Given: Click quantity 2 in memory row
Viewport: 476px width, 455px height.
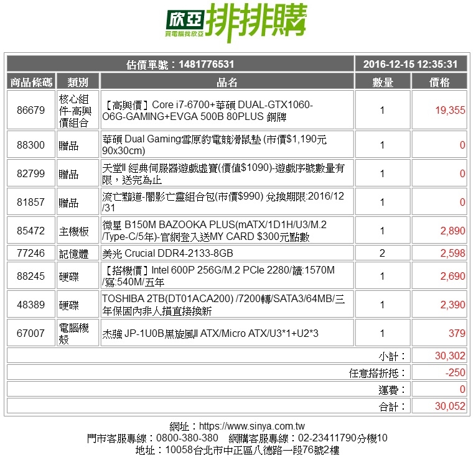Looking at the screenshot, I should 383,253.
